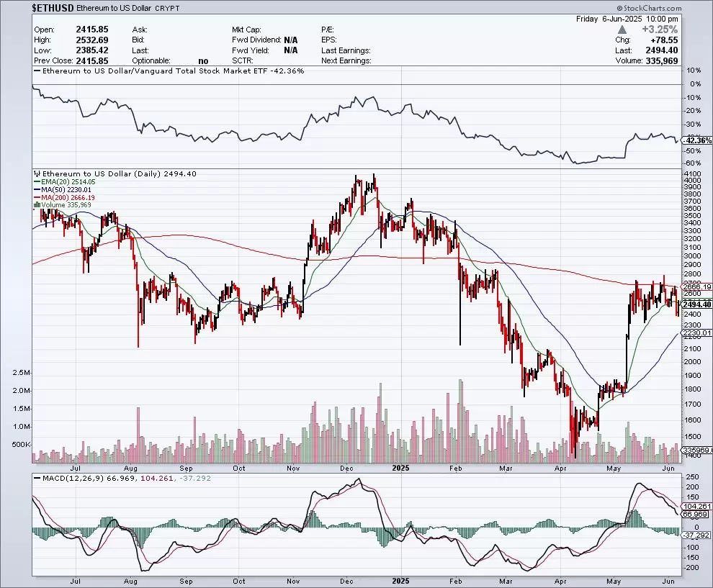Click the date Friday 6-Jun-2025

click(609, 19)
